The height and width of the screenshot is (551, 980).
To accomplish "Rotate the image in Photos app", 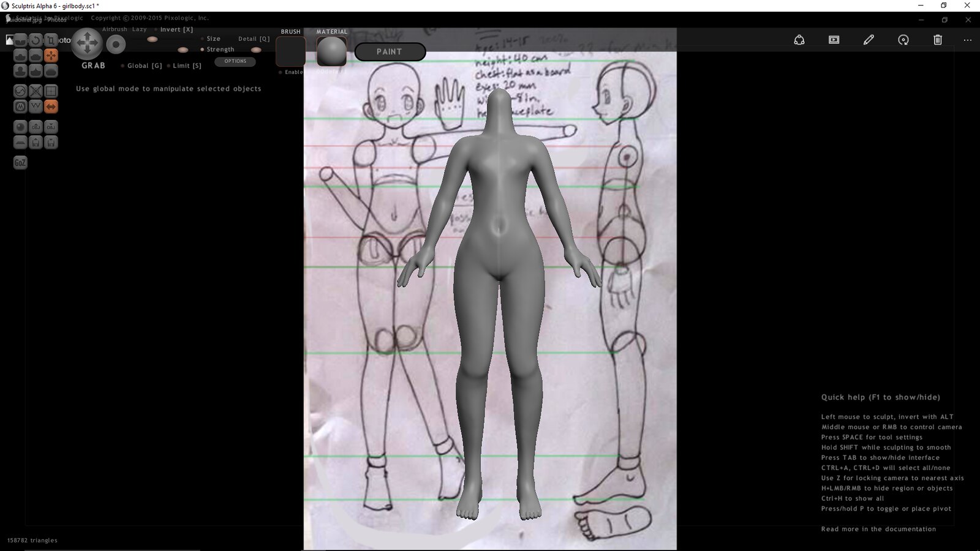I will point(903,40).
